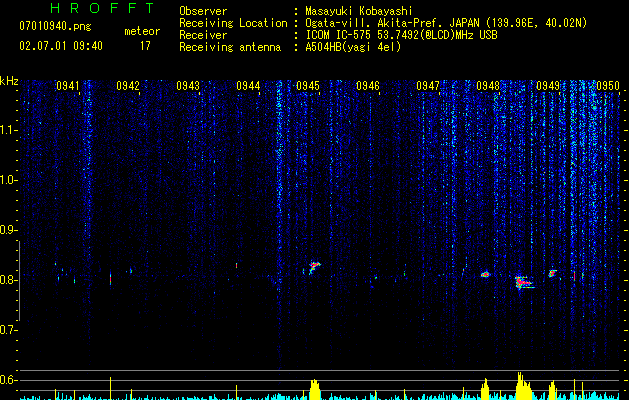
Task: Click the 0950 time marker
Action: (608, 85)
